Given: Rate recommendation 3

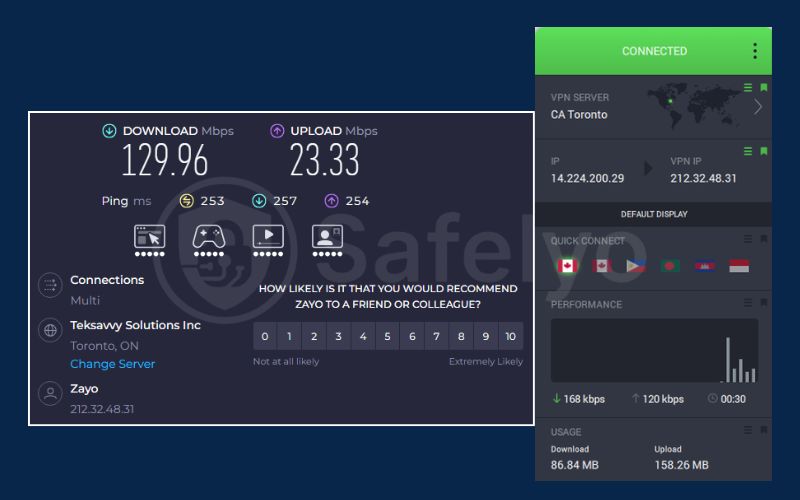Looking at the screenshot, I should (338, 336).
